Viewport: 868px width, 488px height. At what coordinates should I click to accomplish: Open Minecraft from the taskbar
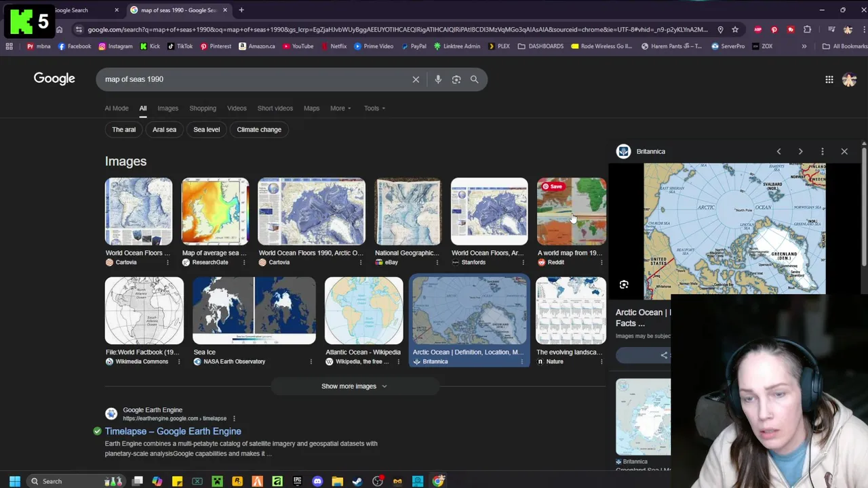(217, 481)
